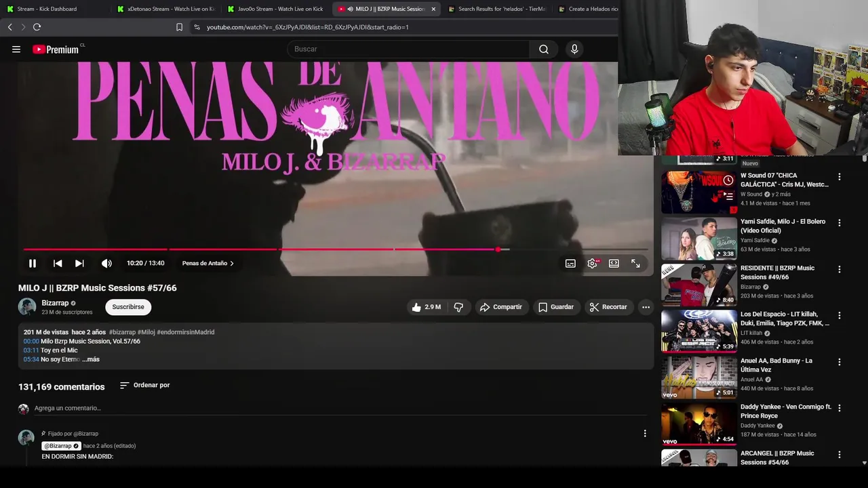Open options for ARCANGEL video
The image size is (868, 488).
840,455
